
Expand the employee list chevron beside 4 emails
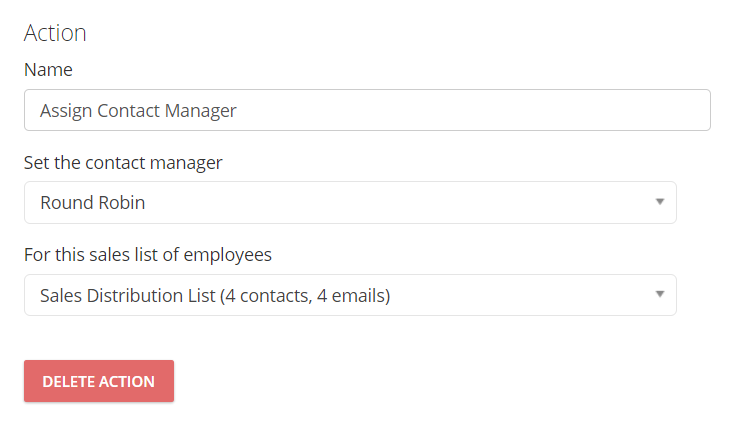point(659,294)
